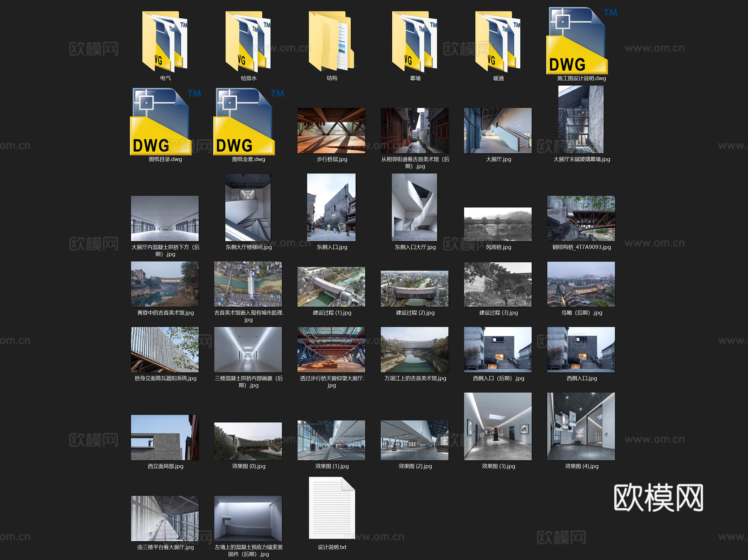748x560 pixels.
Task: Click the 西侧入口（后期）.jpg thumbnail
Action: click(x=498, y=349)
